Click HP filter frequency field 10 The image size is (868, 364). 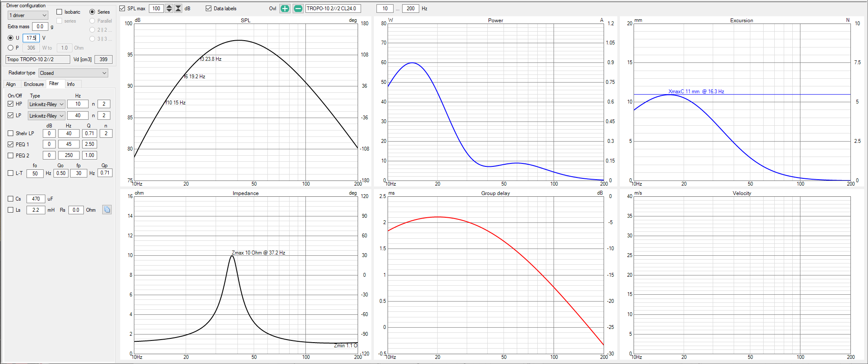(x=78, y=104)
